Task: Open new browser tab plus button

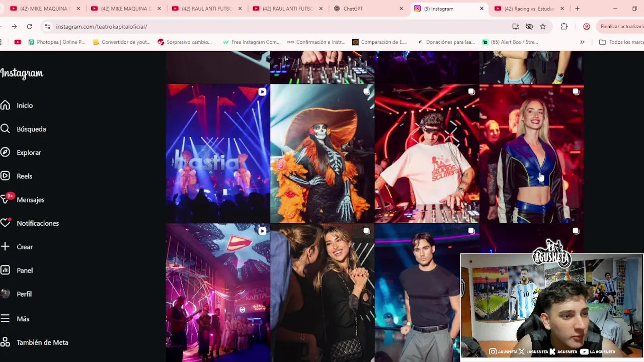Action: pos(577,9)
